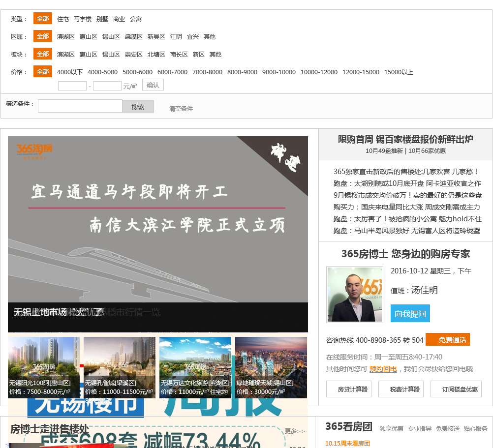Open 10.15周末看房团 link
The image size is (493, 448).
347,443
